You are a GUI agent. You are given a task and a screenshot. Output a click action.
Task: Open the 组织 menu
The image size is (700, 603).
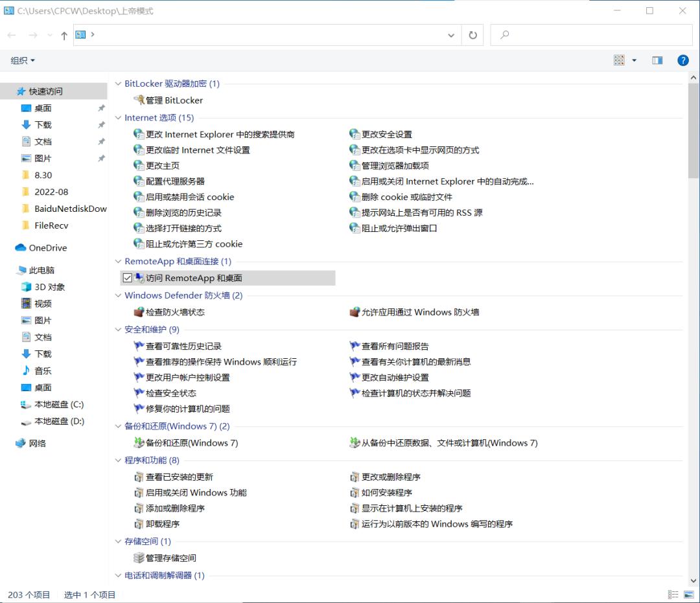22,60
